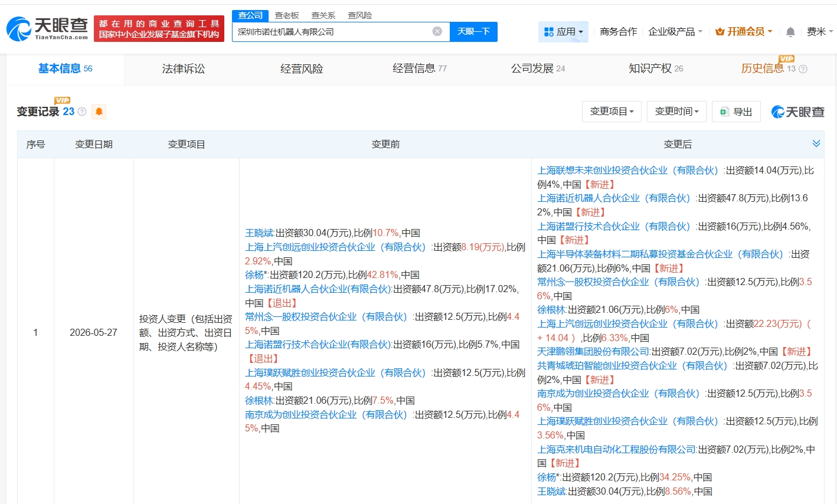Screen dimensions: 837x504
Task: Open the 企业级产品 dropdown
Action: (x=675, y=32)
